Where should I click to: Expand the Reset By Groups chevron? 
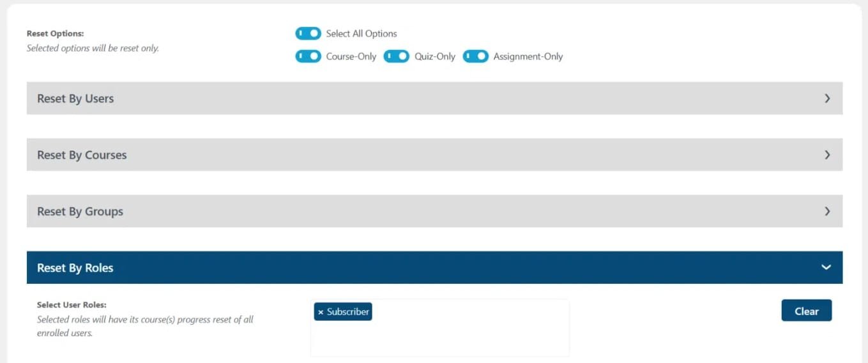(x=827, y=211)
